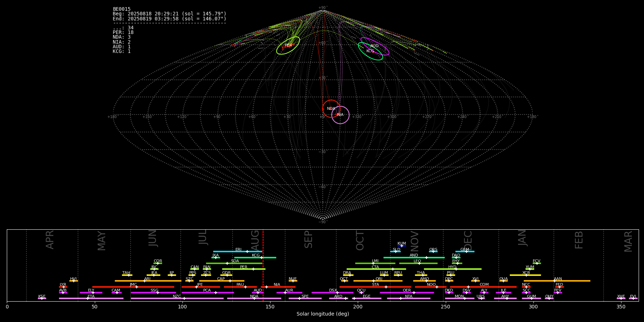Click the +90° label at the top of the sky map
The image size is (644, 322).
(x=323, y=8)
